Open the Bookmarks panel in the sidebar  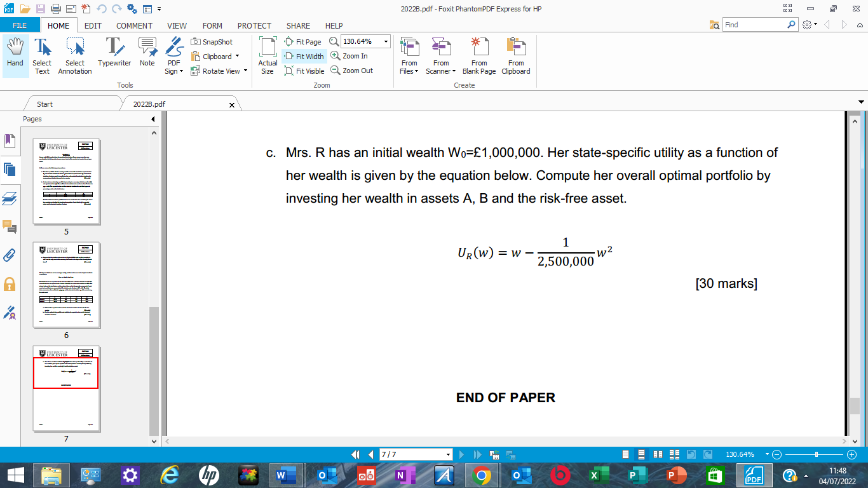click(x=10, y=140)
